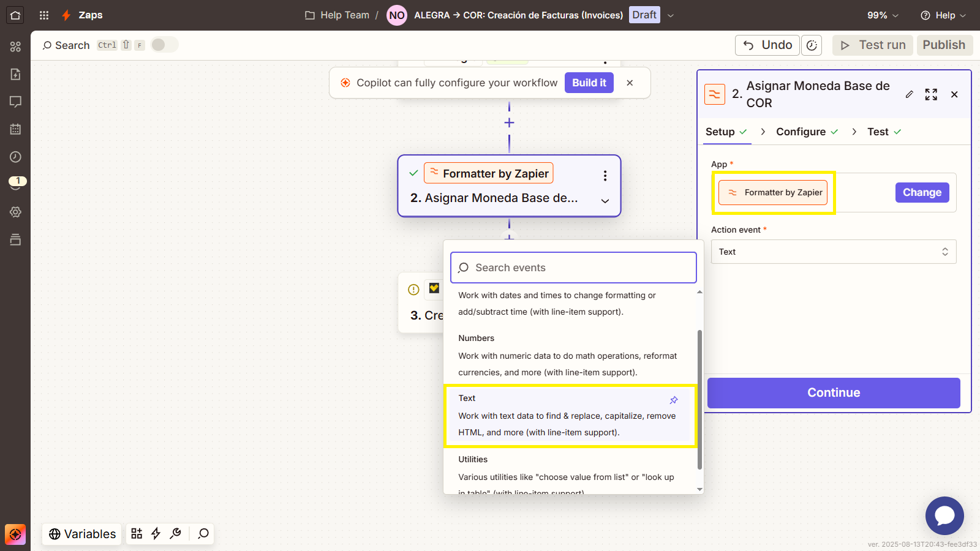Viewport: 980px width, 551px height.
Task: Open the notes comment icon in sidebar
Action: pos(15,102)
